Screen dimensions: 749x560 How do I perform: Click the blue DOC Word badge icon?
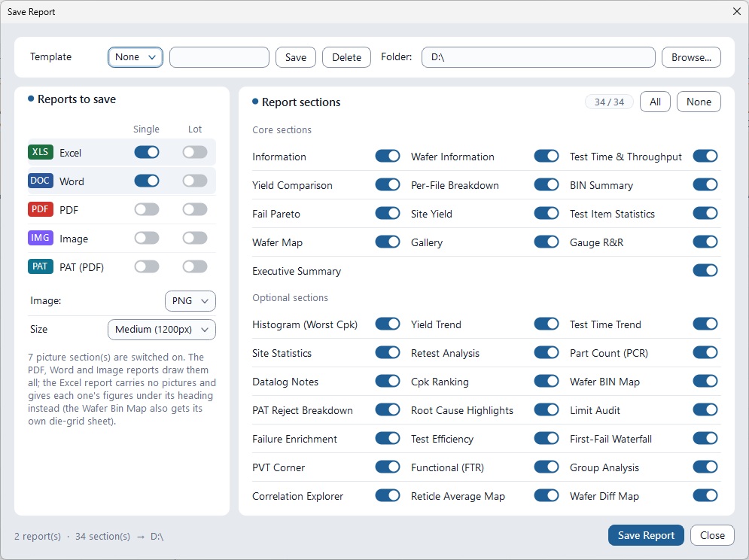point(40,181)
